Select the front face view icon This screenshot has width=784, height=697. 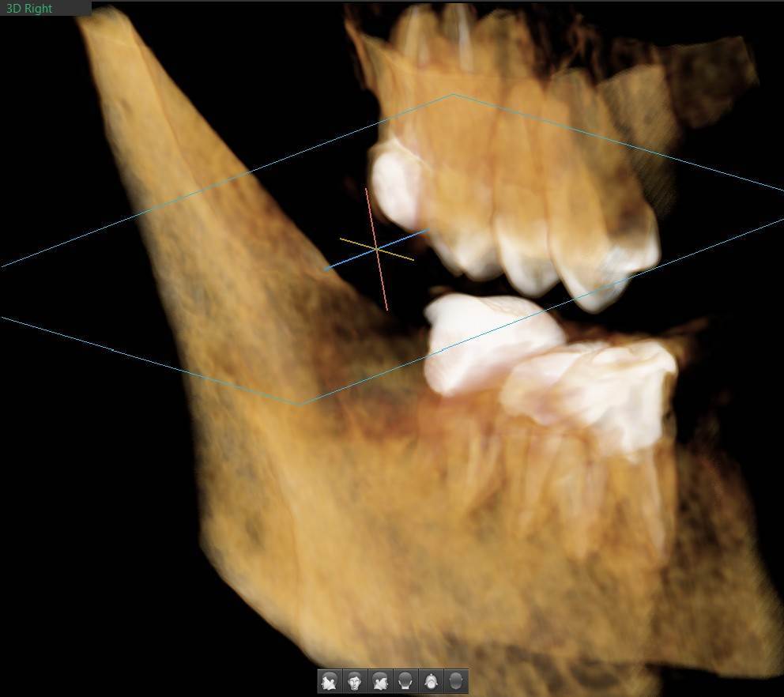pos(355,680)
